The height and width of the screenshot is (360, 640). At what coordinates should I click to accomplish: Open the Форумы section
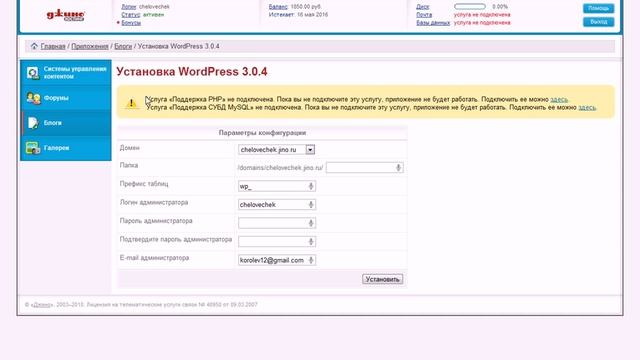point(66,98)
